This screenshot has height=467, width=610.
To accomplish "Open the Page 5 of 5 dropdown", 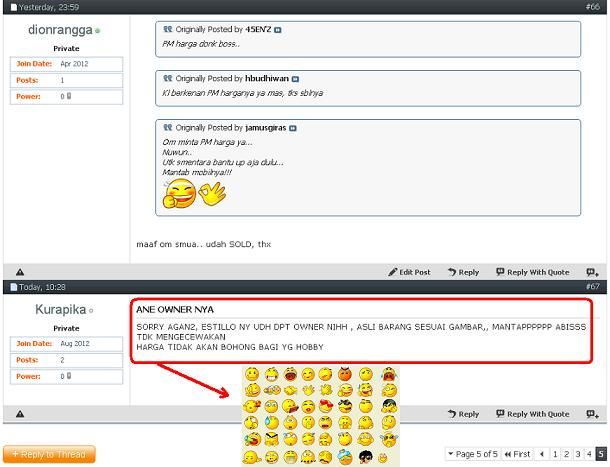I will click(473, 454).
